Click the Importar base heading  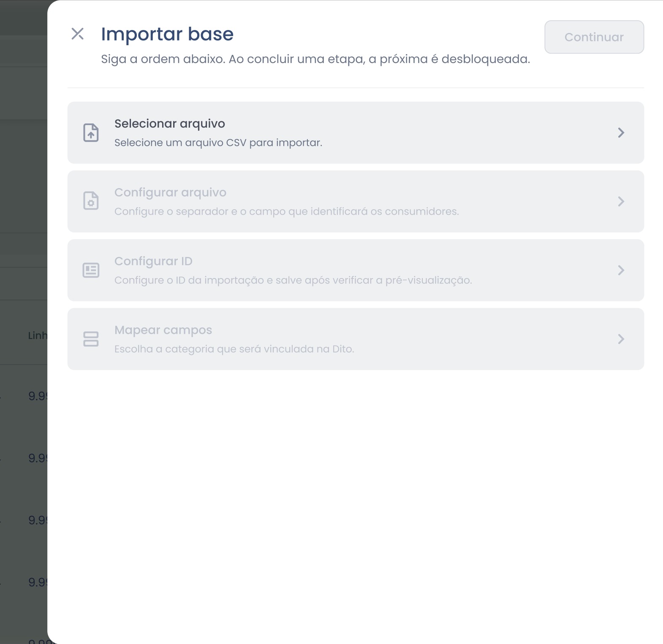tap(167, 34)
